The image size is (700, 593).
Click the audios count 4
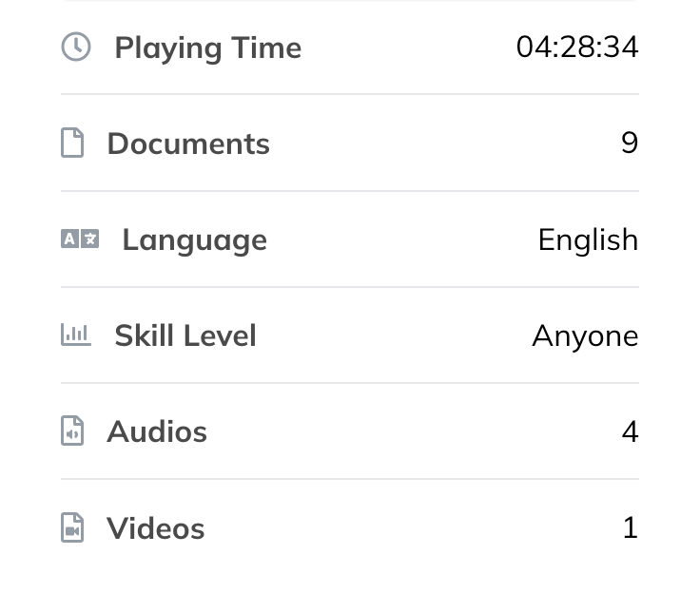tap(630, 431)
